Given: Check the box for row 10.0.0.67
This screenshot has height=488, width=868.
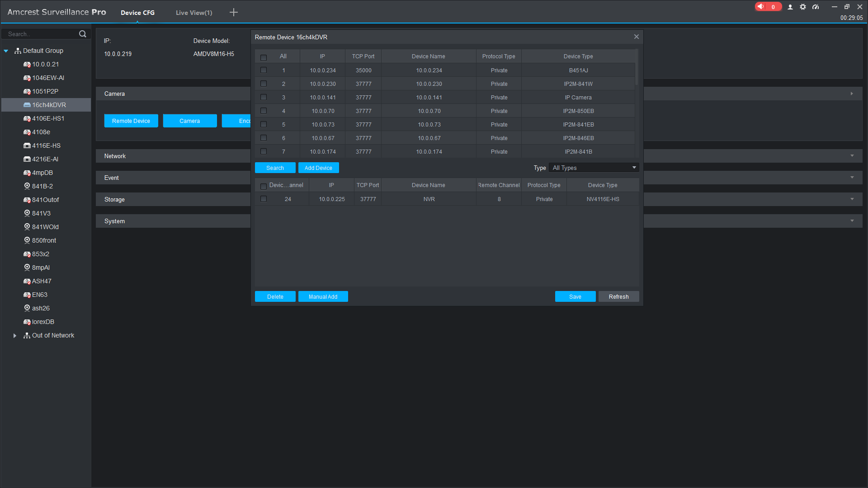Looking at the screenshot, I should click(x=264, y=138).
